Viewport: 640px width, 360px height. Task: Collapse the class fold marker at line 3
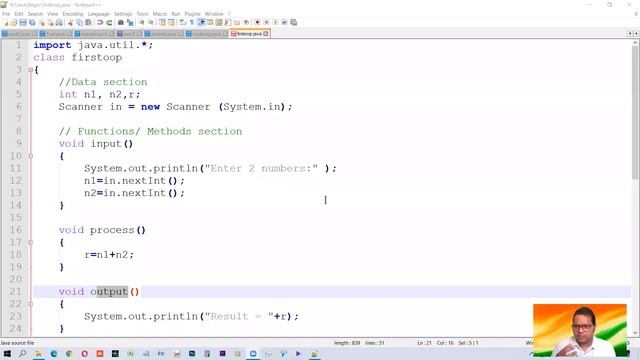tap(31, 70)
